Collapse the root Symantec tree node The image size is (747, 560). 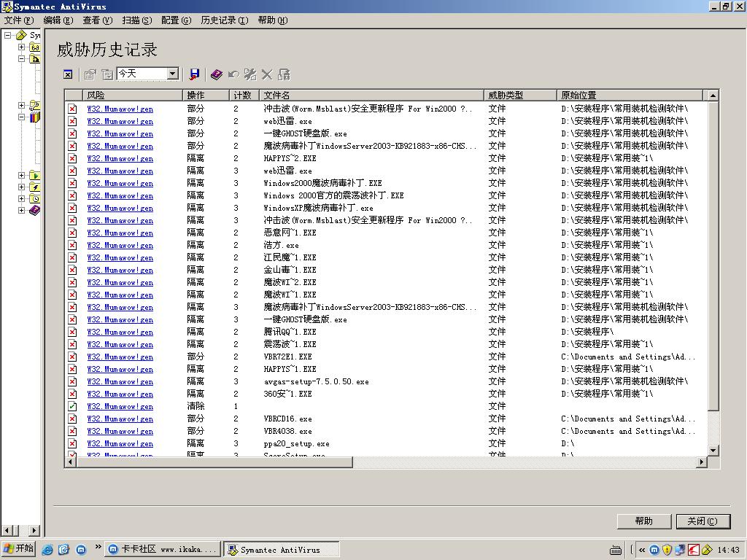pos(8,35)
